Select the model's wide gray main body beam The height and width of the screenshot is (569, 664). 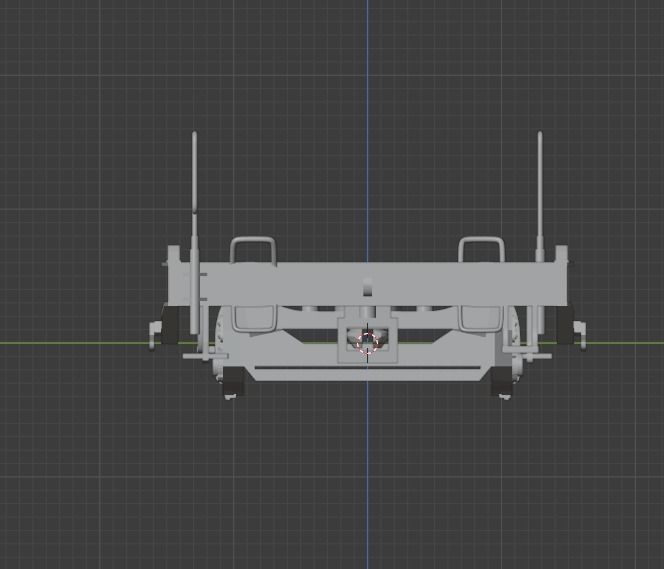(x=368, y=284)
